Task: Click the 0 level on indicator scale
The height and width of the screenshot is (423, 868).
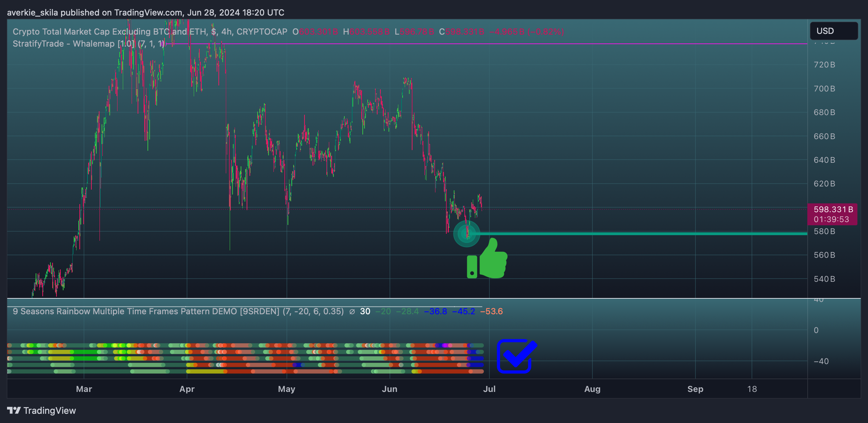Action: (816, 330)
